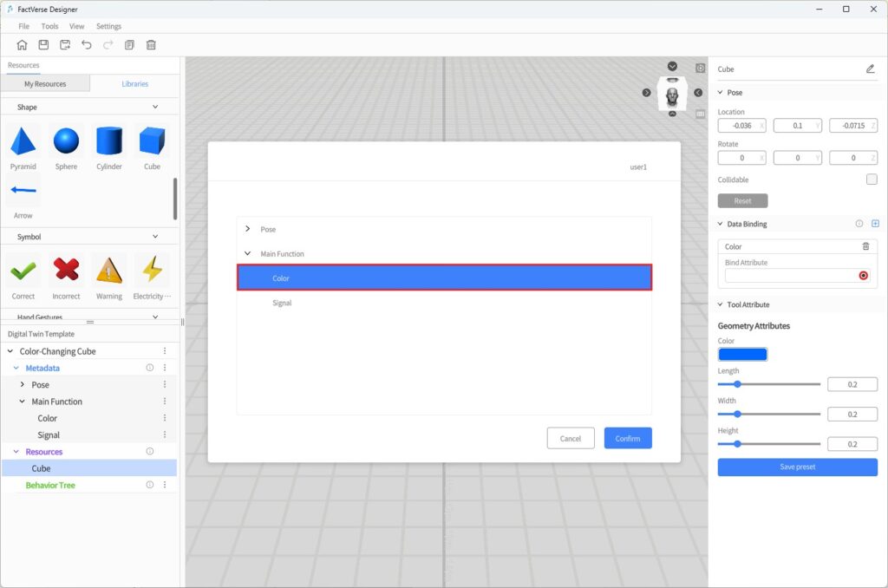Click the trash icon in the top toolbar
This screenshot has height=588, width=888.
pyautogui.click(x=152, y=44)
